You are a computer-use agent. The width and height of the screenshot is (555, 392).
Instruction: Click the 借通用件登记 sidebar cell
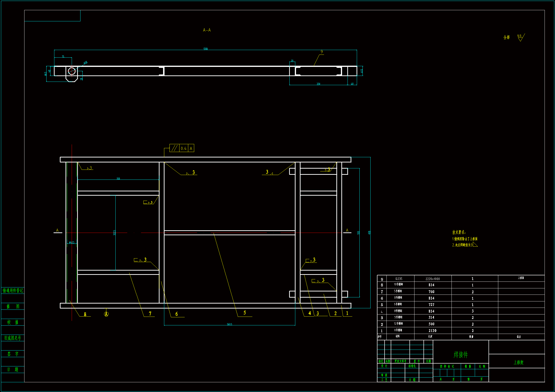[x=13, y=291]
